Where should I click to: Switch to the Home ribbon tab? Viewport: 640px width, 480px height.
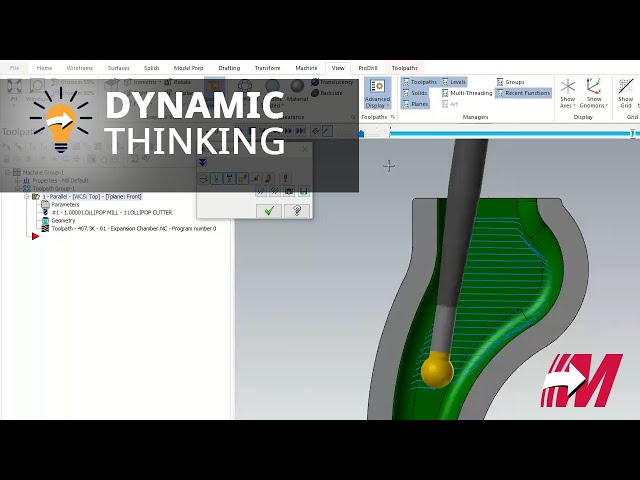(44, 68)
